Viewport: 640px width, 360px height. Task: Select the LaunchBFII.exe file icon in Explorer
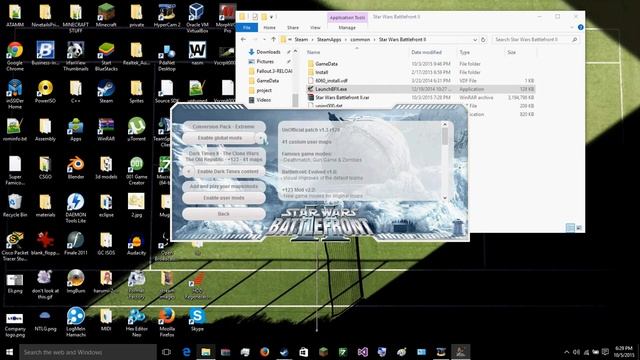[310, 89]
